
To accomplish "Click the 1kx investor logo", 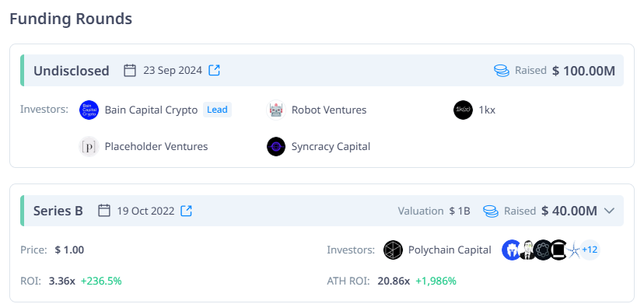I will (x=464, y=110).
